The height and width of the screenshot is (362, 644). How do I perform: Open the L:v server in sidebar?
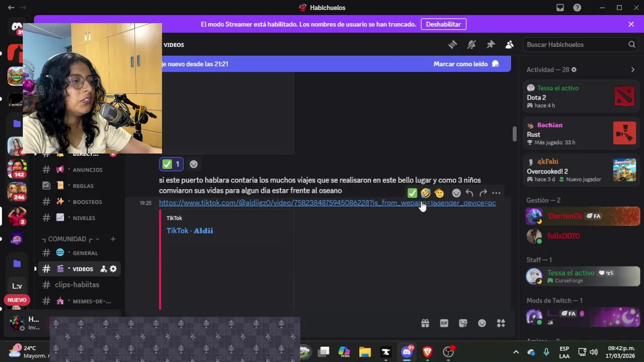point(17,286)
